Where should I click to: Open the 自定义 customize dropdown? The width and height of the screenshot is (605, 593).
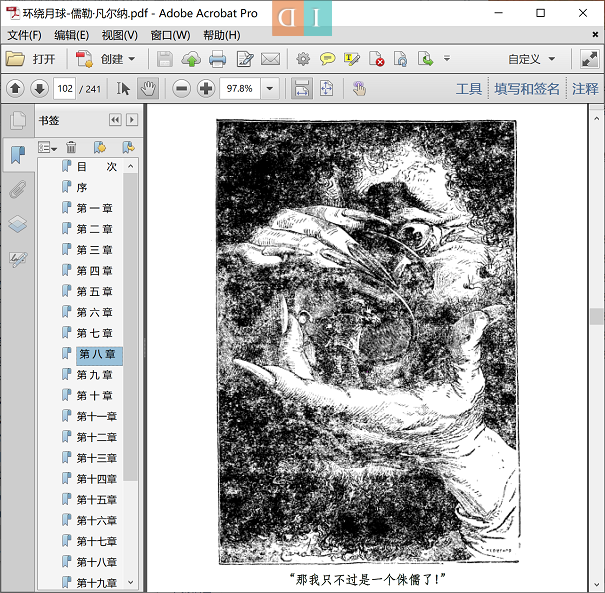coord(531,59)
